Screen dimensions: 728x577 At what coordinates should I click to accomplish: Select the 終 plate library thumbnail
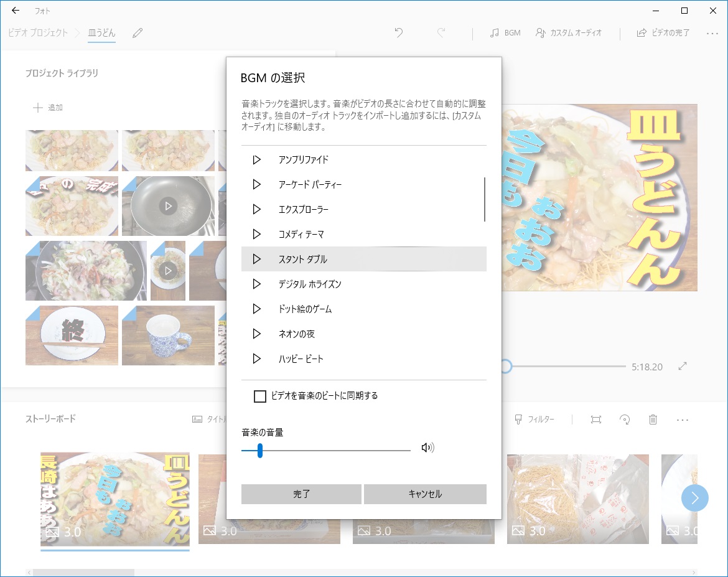point(72,335)
